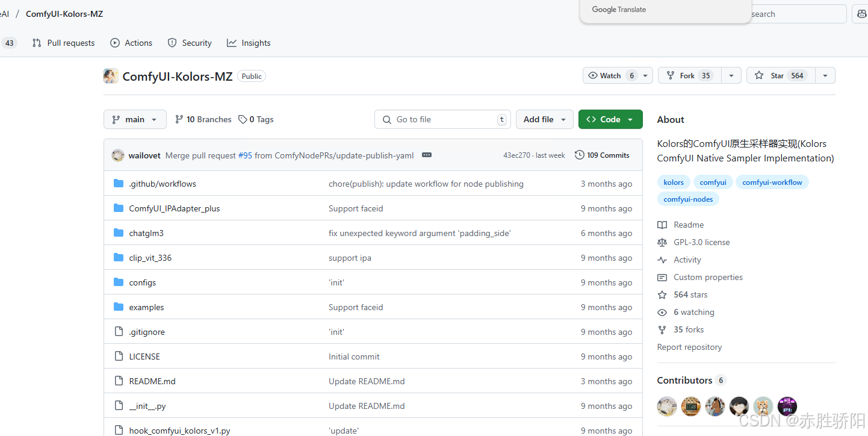Open the Actions tab
Image resolution: width=868 pixels, height=436 pixels.
[x=131, y=43]
